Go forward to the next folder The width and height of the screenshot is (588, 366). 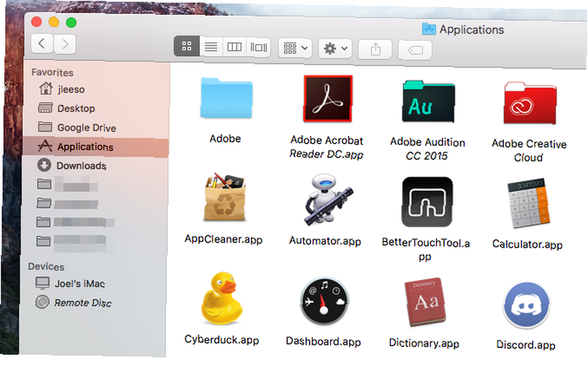coord(65,44)
